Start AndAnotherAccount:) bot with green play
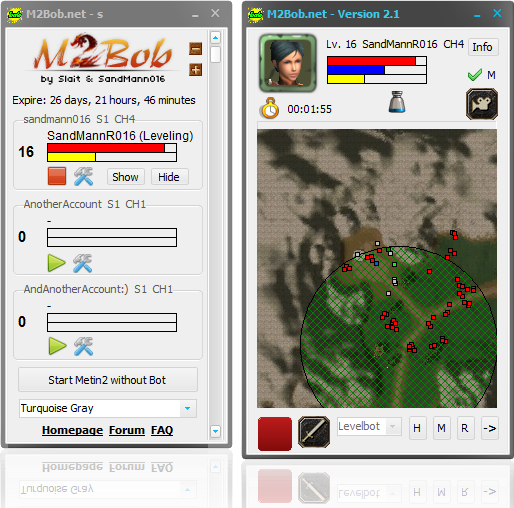 pos(57,346)
